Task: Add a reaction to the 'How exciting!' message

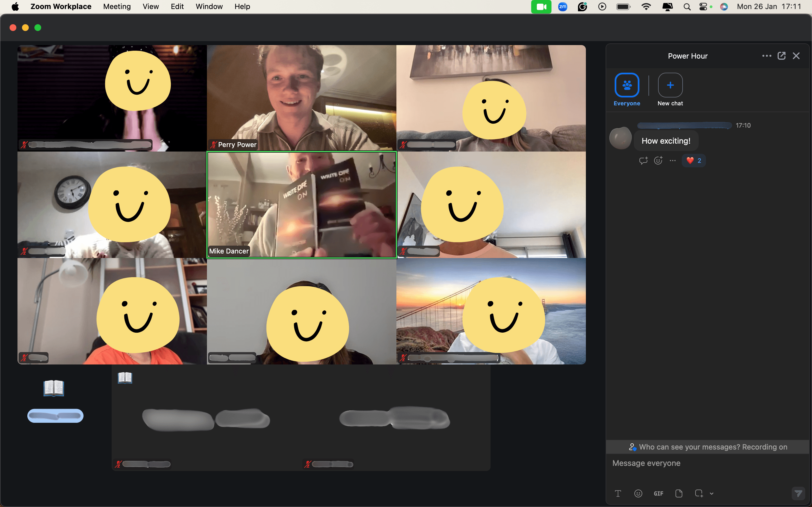Action: pos(658,161)
